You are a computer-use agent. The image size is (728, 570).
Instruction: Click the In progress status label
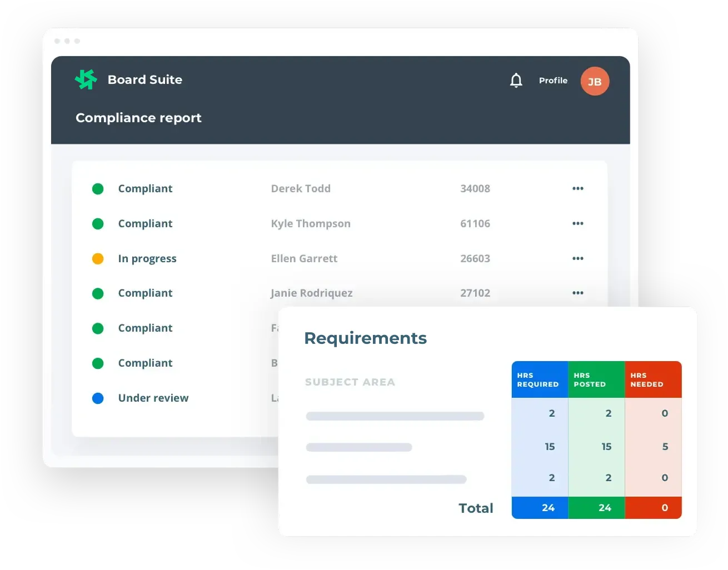click(147, 259)
